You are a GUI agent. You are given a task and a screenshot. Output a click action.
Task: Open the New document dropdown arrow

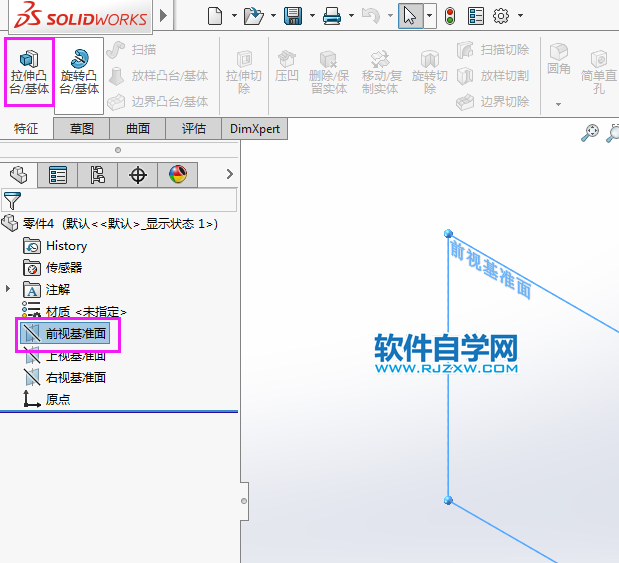click(x=234, y=16)
